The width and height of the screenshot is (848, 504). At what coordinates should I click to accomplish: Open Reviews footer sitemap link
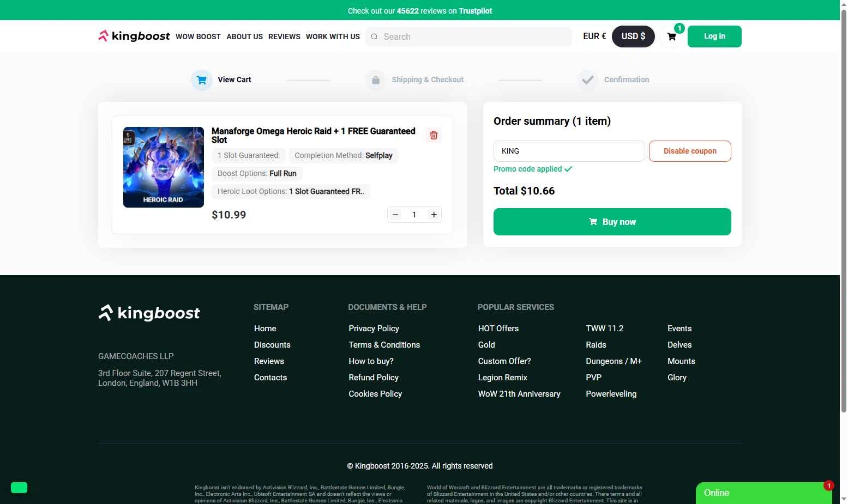click(269, 361)
